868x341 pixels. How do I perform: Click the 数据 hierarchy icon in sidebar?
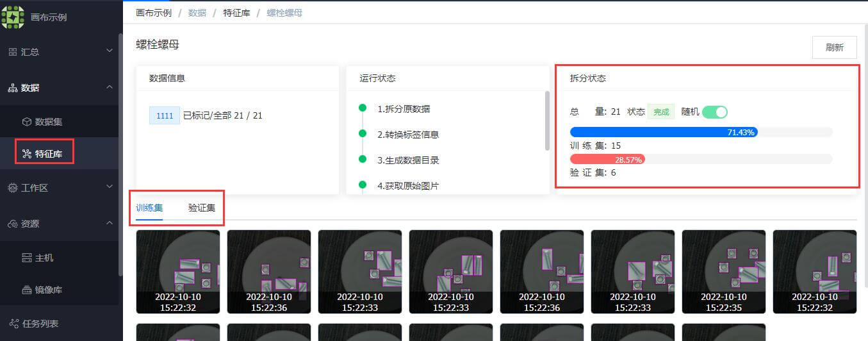pos(13,88)
